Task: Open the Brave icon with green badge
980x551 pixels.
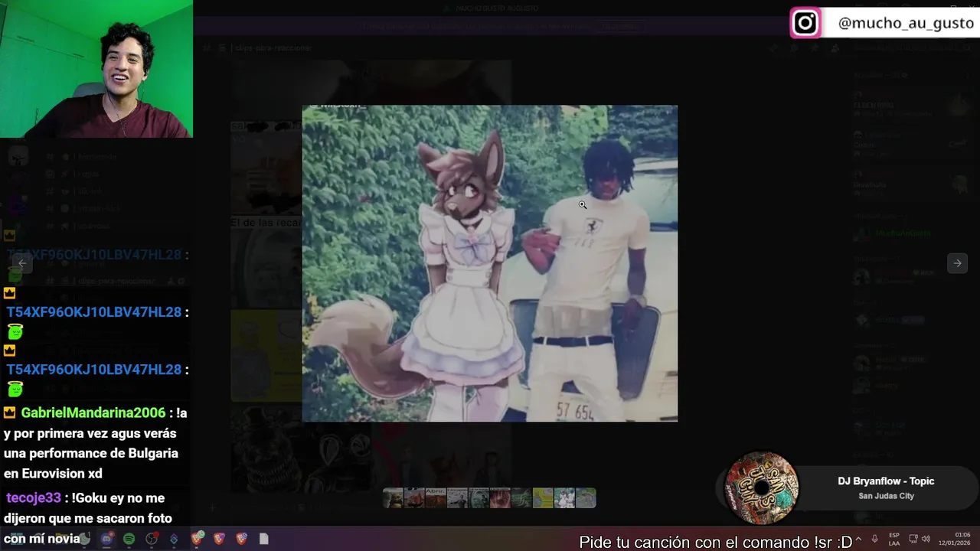Action: tap(197, 539)
